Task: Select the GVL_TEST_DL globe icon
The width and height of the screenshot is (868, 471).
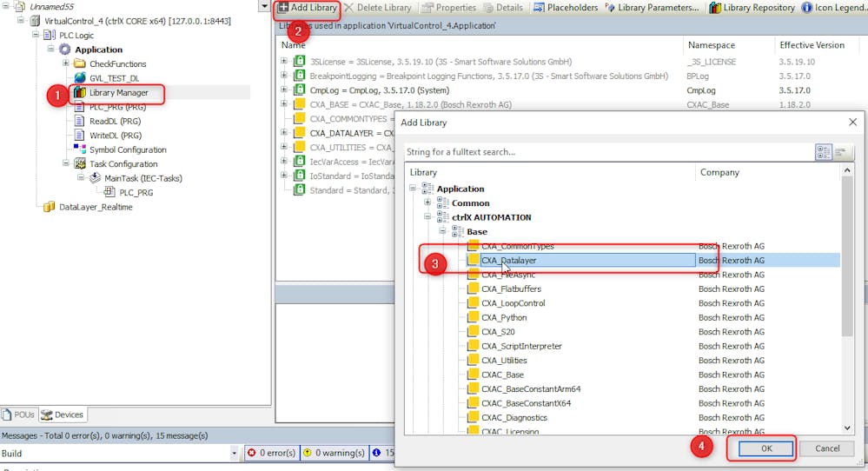Action: [80, 78]
